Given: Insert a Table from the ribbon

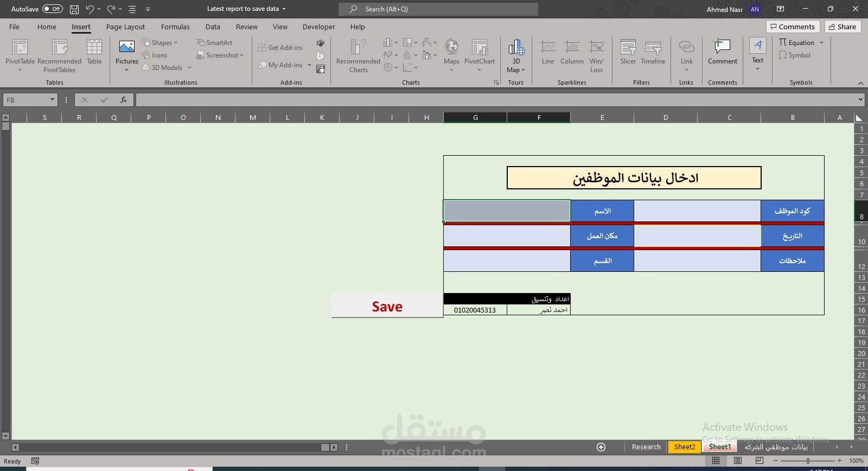Looking at the screenshot, I should 94,52.
